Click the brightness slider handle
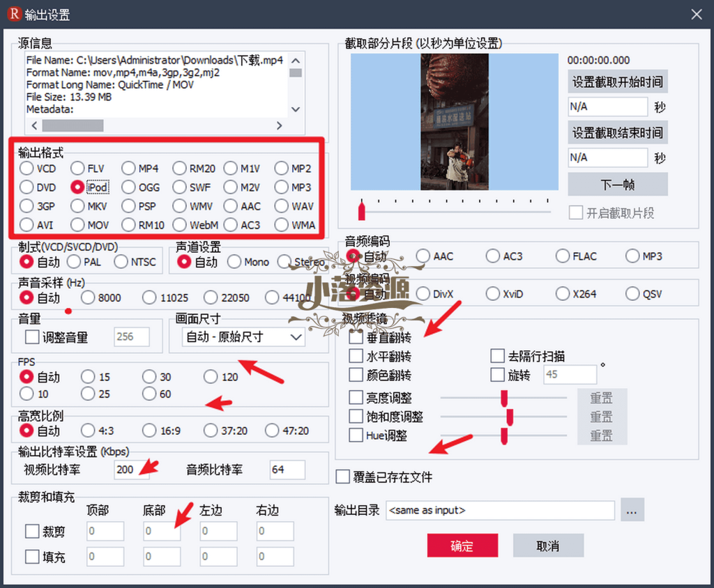The width and height of the screenshot is (714, 588). 504,399
